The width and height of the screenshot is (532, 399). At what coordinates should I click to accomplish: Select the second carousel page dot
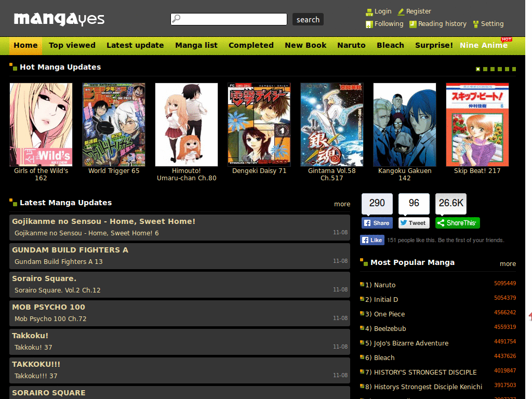pos(485,69)
